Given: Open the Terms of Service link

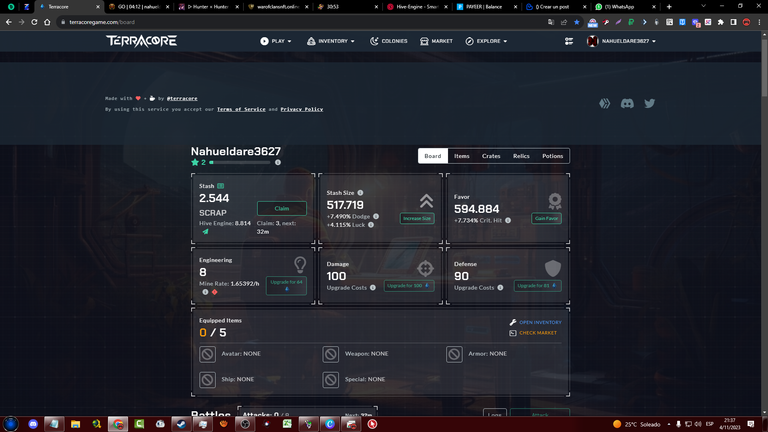Looking at the screenshot, I should coord(241,109).
